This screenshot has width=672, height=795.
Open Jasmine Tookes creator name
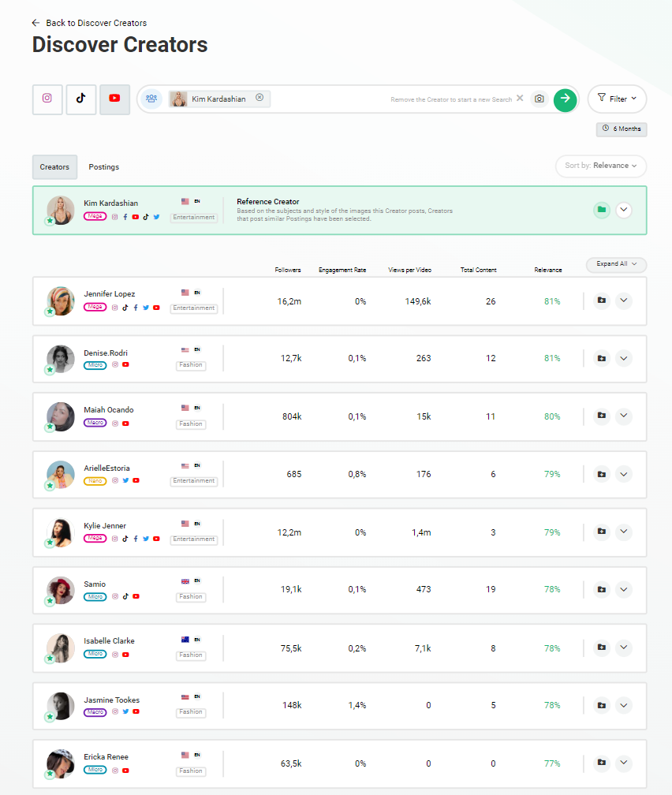111,700
